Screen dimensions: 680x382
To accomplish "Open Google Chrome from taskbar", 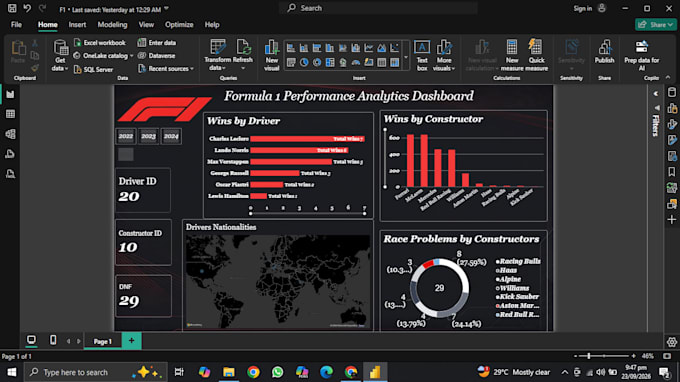I will coord(253,372).
